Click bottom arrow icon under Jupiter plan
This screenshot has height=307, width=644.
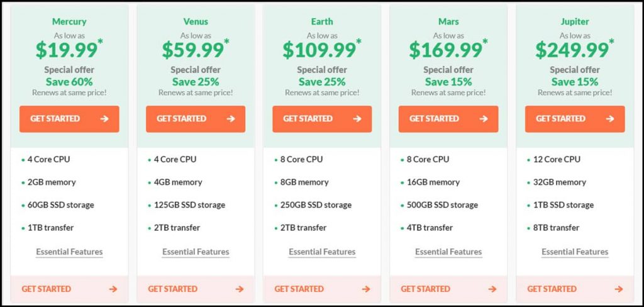(619, 289)
